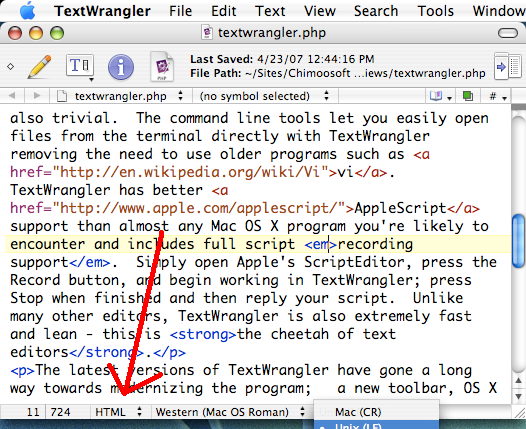Open the File menu
The image size is (526, 429).
pyautogui.click(x=180, y=11)
